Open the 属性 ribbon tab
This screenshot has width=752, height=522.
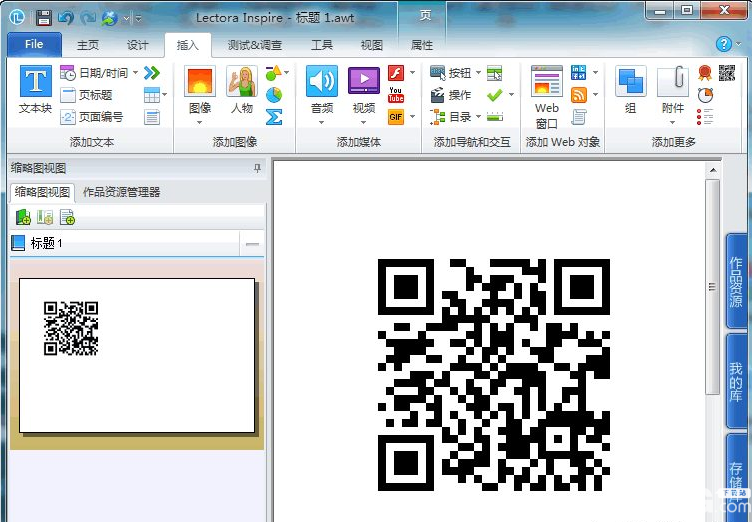tap(422, 45)
